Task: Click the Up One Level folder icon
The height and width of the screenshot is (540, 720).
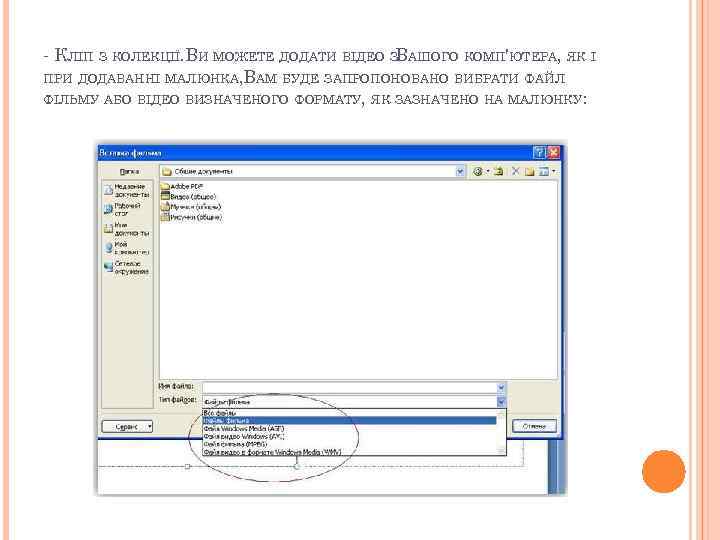Action: coord(499,172)
